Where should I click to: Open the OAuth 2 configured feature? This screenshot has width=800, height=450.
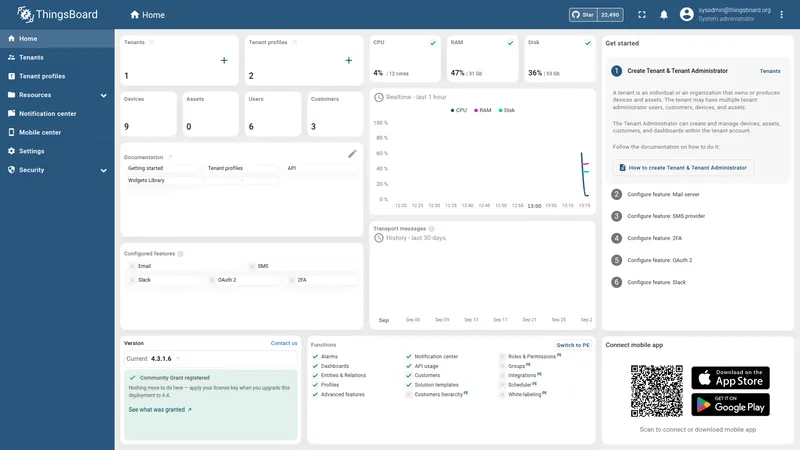pos(243,280)
